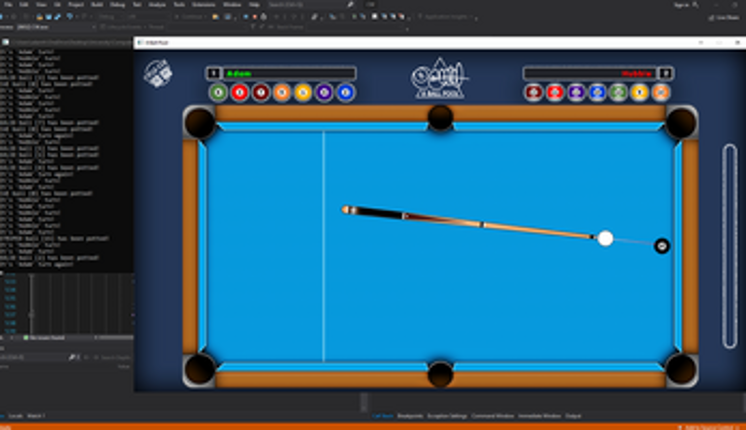Image resolution: width=746 pixels, height=430 pixels.
Task: Select the yellow solid ball in Adam's row
Action: [303, 92]
